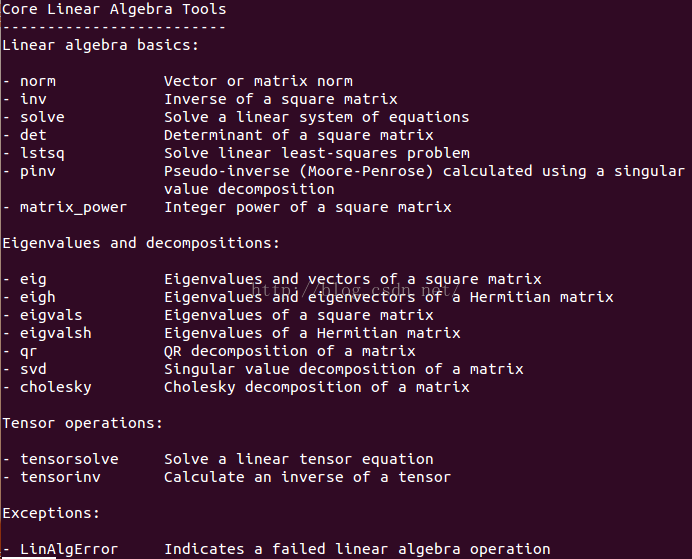This screenshot has height=559, width=692.
Task: Select the 'inv' entry in the list
Action: [x=33, y=99]
